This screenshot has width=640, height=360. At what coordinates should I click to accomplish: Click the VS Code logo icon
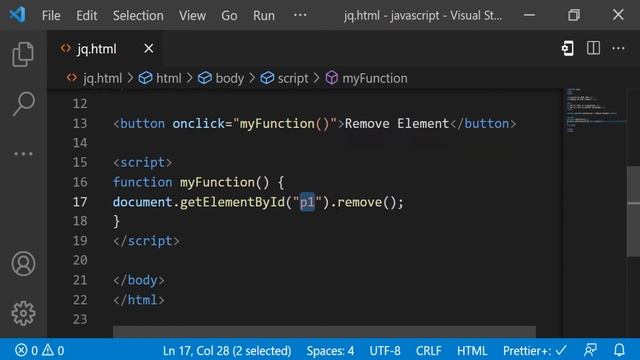click(x=18, y=15)
